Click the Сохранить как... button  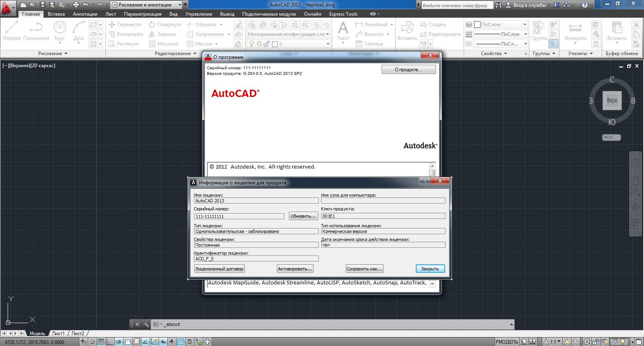[x=365, y=269]
